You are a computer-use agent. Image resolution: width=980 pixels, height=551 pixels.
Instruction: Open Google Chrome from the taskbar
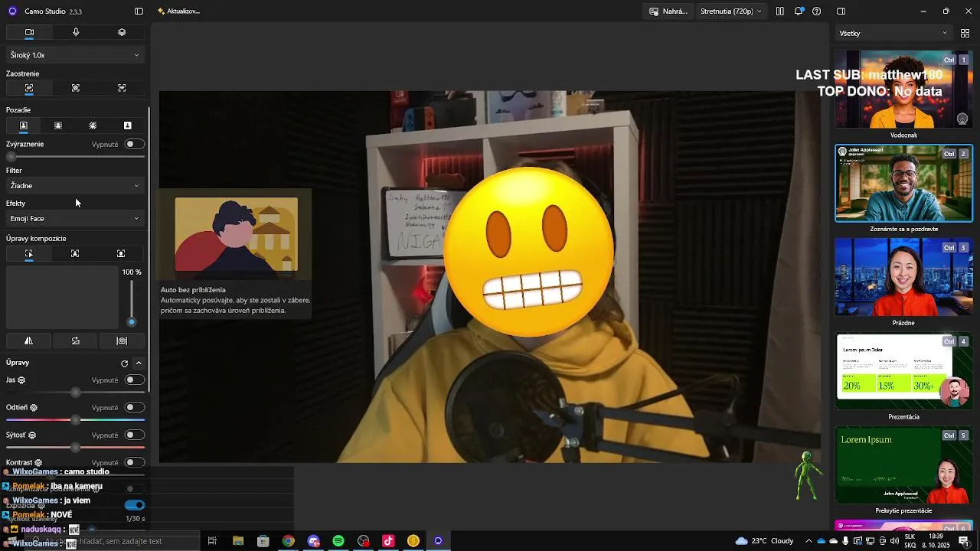coord(288,541)
